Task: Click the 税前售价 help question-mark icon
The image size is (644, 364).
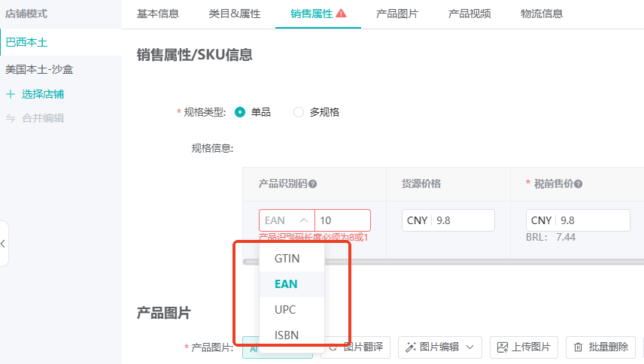Action: [579, 184]
